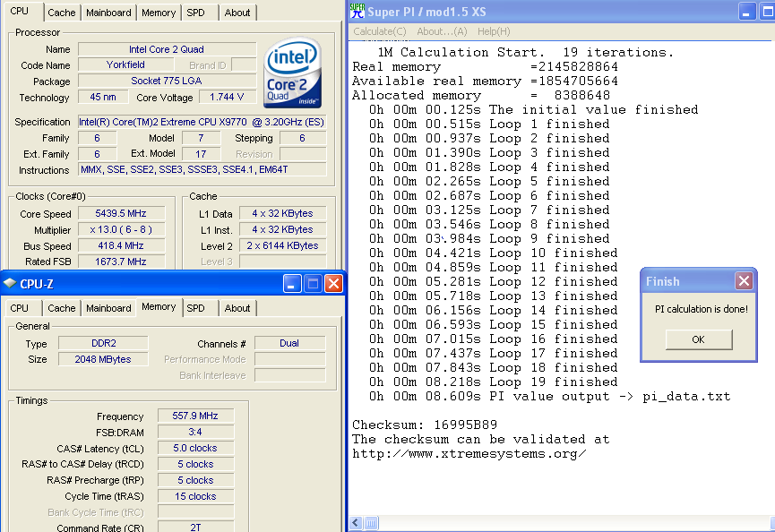Image resolution: width=775 pixels, height=532 pixels.
Task: Click the Super PI app icon in title bar
Action: tap(357, 11)
